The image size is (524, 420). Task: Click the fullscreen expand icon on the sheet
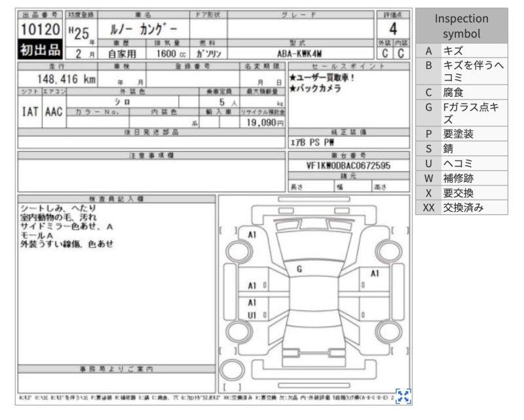403,396
